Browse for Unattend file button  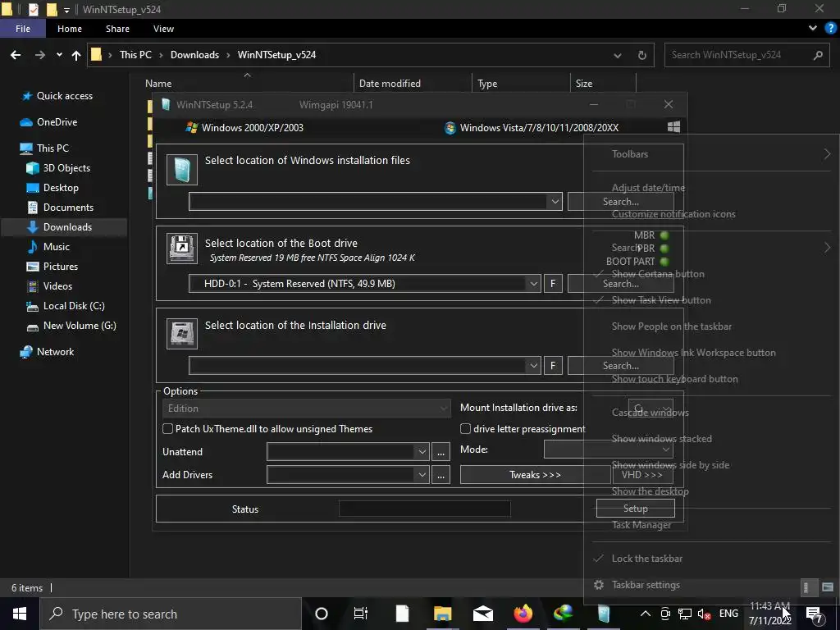coord(441,452)
